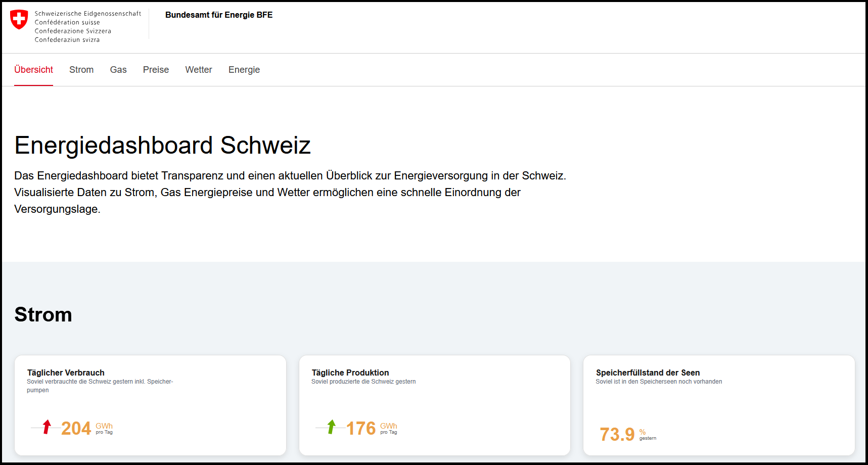Viewport: 868px width, 465px height.
Task: Select the Preise tab
Action: [x=156, y=70]
